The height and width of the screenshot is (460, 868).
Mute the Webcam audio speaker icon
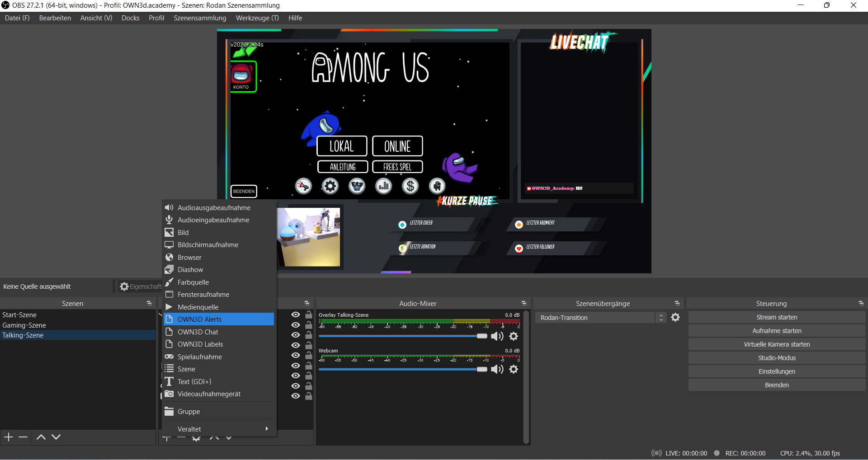click(497, 369)
